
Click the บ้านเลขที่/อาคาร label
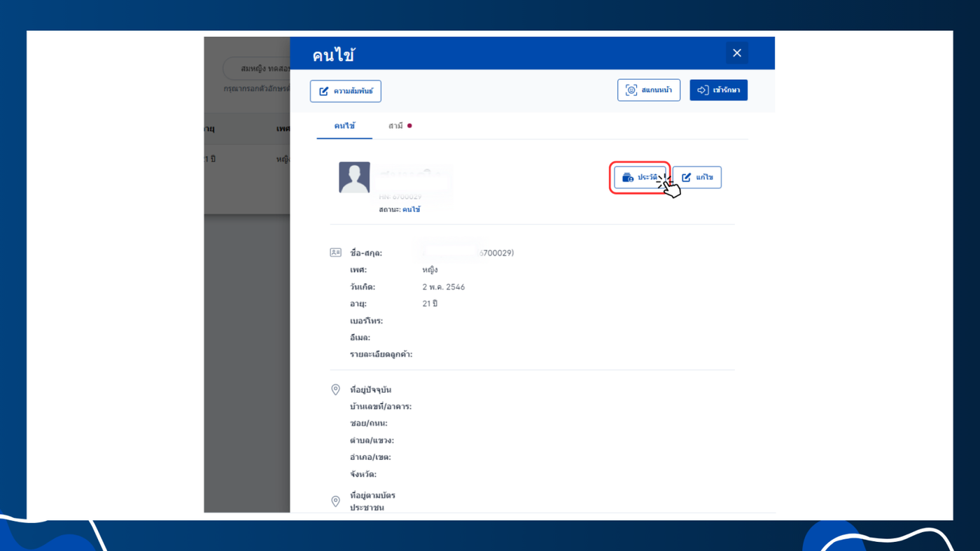tap(381, 407)
